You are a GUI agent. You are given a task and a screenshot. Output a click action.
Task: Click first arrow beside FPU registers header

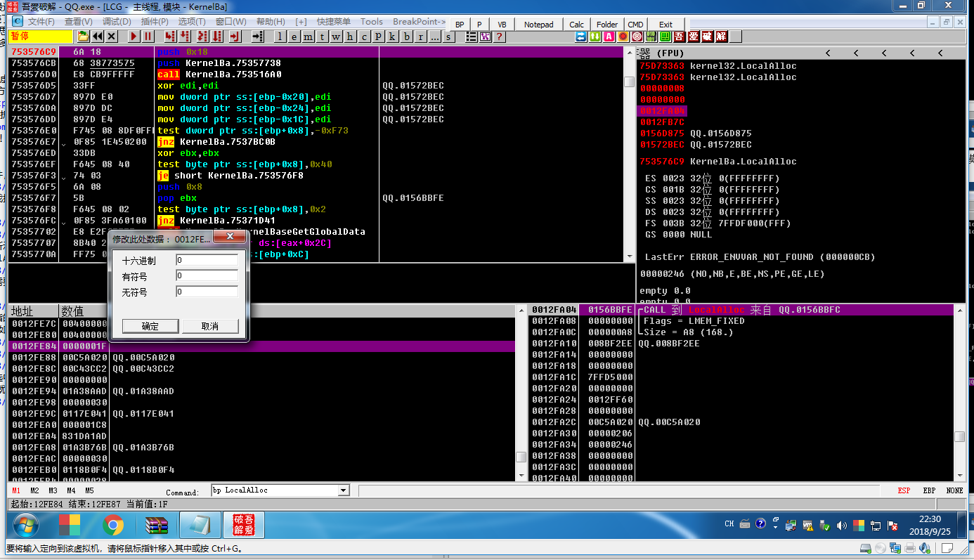click(828, 53)
